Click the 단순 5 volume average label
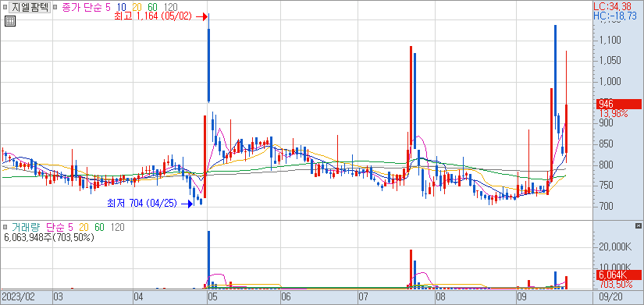Image resolution: width=644 pixels, height=305 pixels. pos(59,227)
